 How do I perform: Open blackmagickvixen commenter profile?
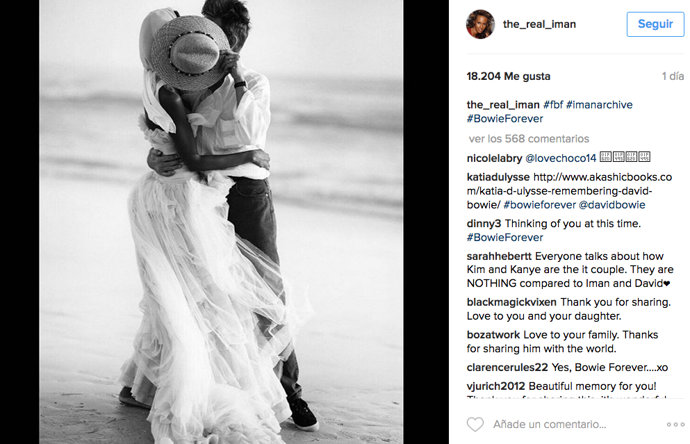coord(511,302)
